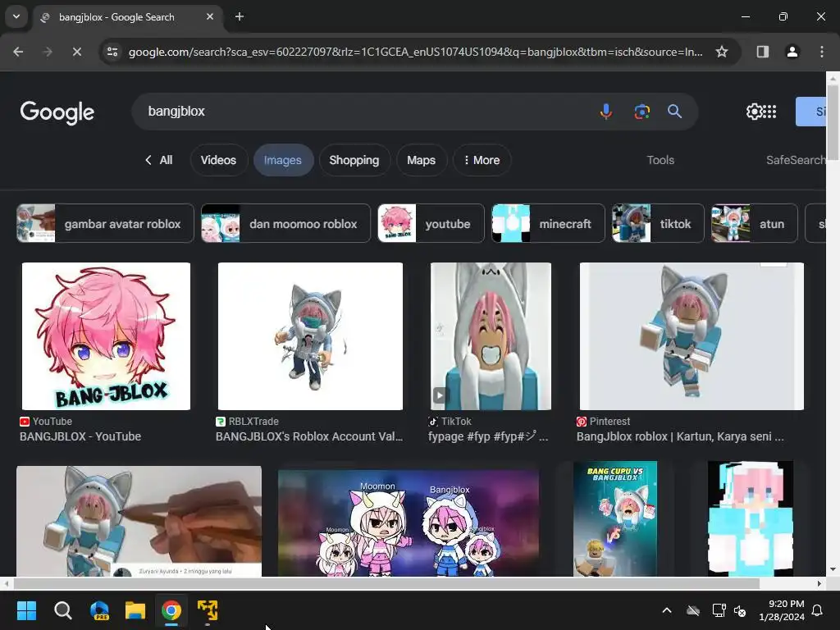Open the Chrome profile icon
840x630 pixels.
(x=792, y=52)
